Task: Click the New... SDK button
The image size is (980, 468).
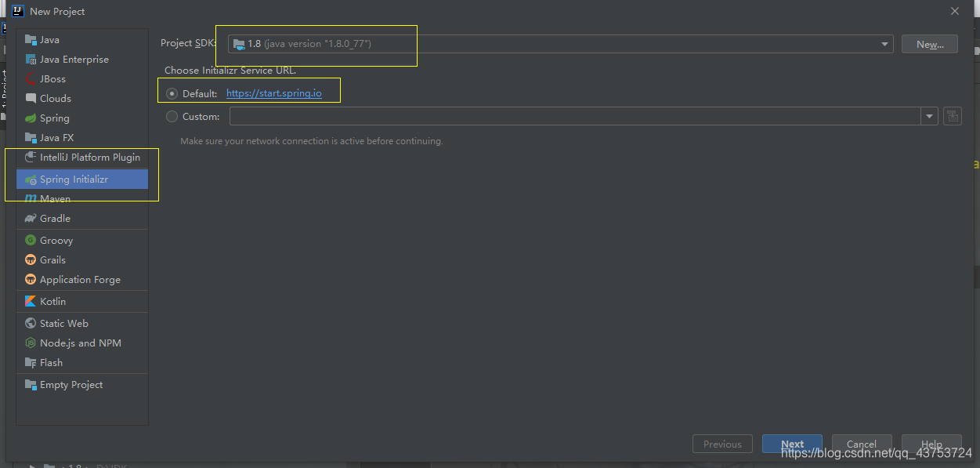Action: (930, 45)
